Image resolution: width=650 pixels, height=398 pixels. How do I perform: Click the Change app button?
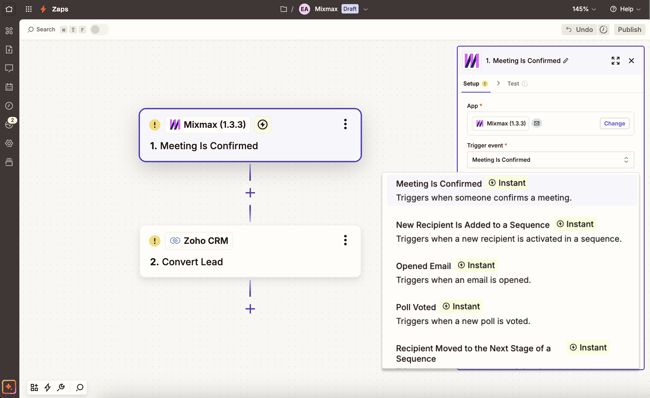[x=614, y=123]
